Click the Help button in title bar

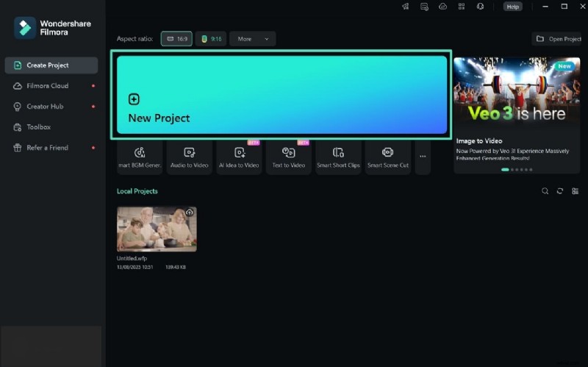(512, 7)
